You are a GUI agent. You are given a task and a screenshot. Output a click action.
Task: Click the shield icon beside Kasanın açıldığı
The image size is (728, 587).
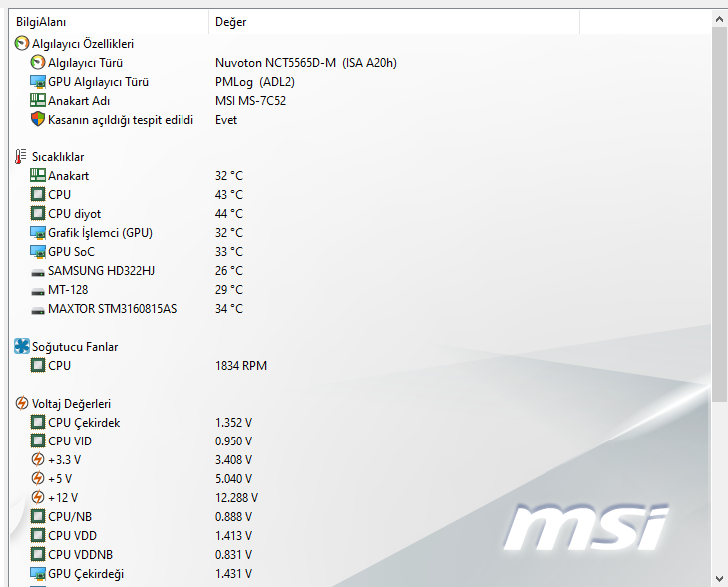coord(38,120)
